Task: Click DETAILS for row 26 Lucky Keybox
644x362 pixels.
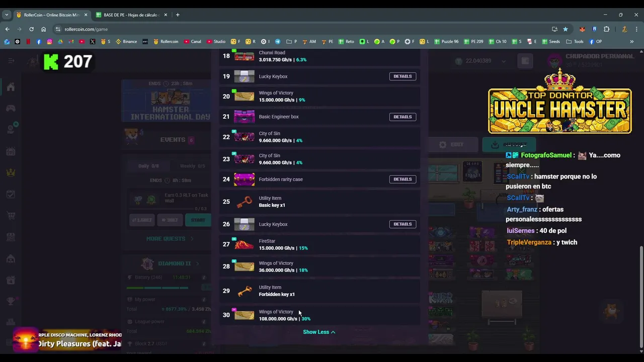Action: tap(403, 224)
